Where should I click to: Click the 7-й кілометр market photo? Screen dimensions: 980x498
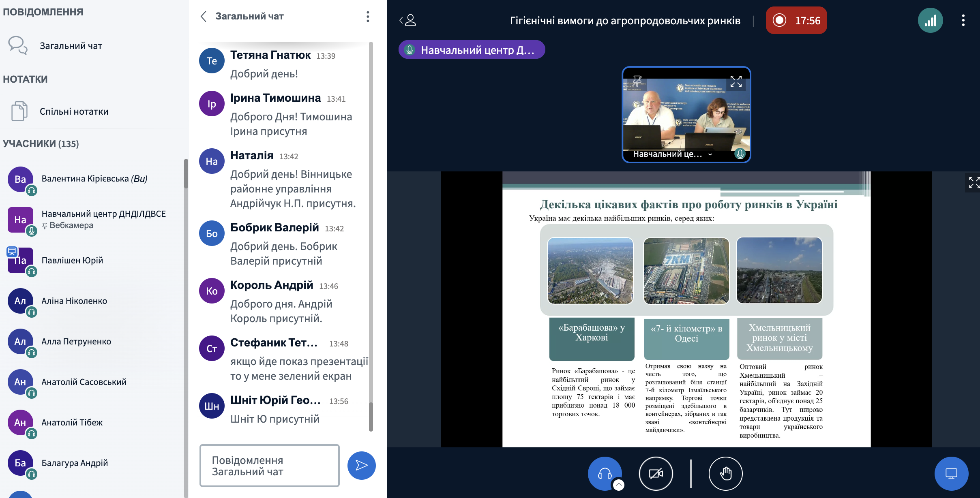click(686, 271)
